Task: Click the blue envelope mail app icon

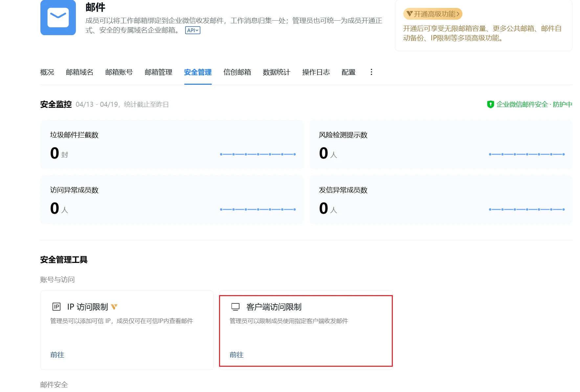Action: (x=58, y=17)
